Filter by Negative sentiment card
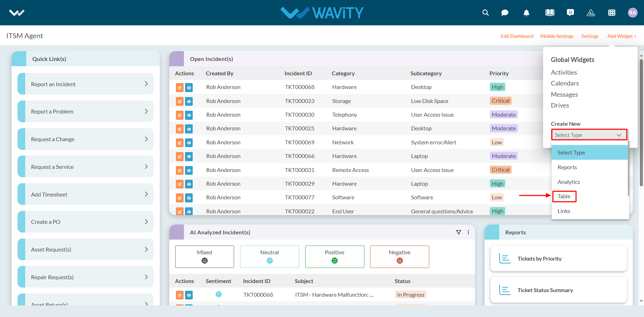The image size is (644, 317). click(399, 257)
